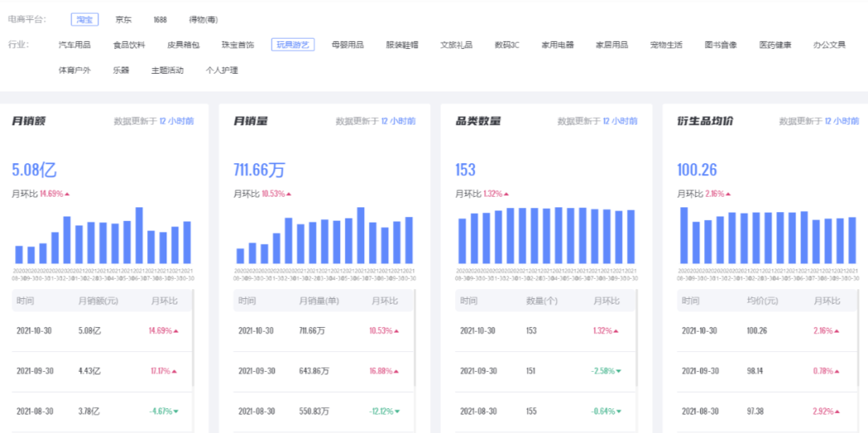Screen dimensions: 868x433
Task: Click 155 count in 品类数量 table
Action: point(531,411)
